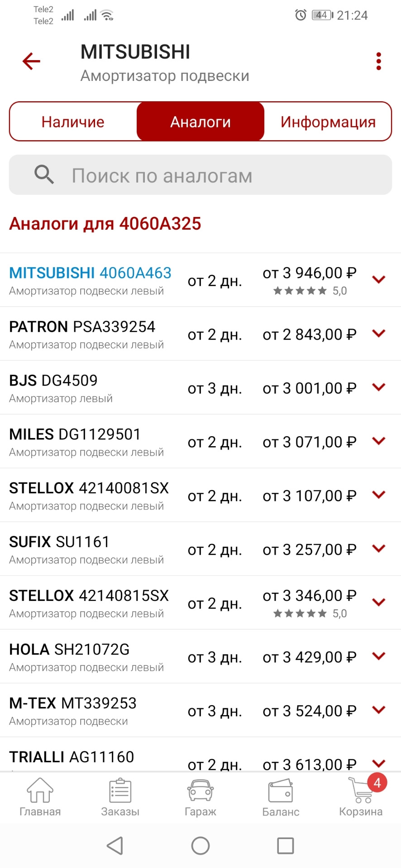This screenshot has height=868, width=401.
Task: Tap the search magnifier icon
Action: [44, 175]
